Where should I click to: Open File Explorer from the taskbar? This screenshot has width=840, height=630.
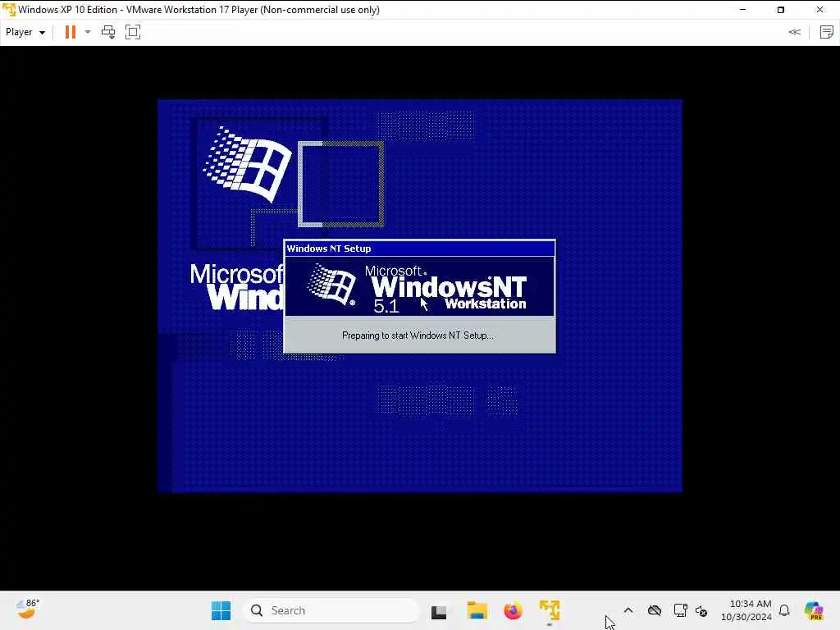point(477,610)
